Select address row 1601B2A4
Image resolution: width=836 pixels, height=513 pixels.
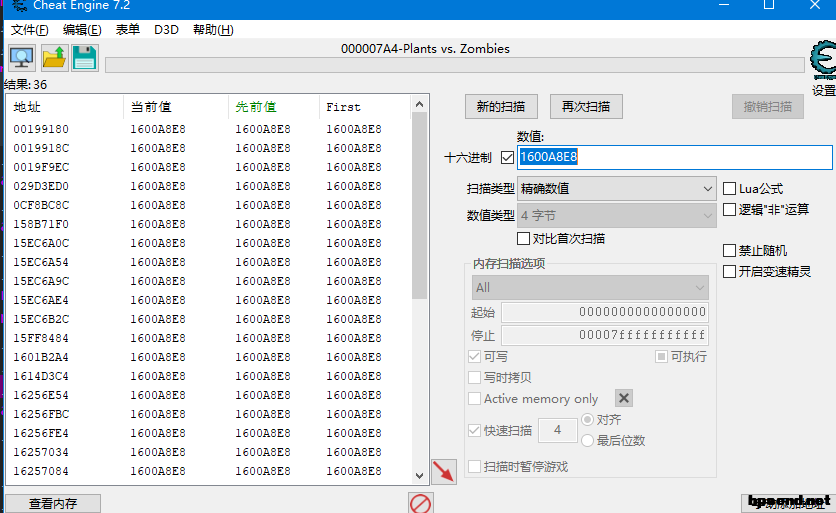pos(210,357)
